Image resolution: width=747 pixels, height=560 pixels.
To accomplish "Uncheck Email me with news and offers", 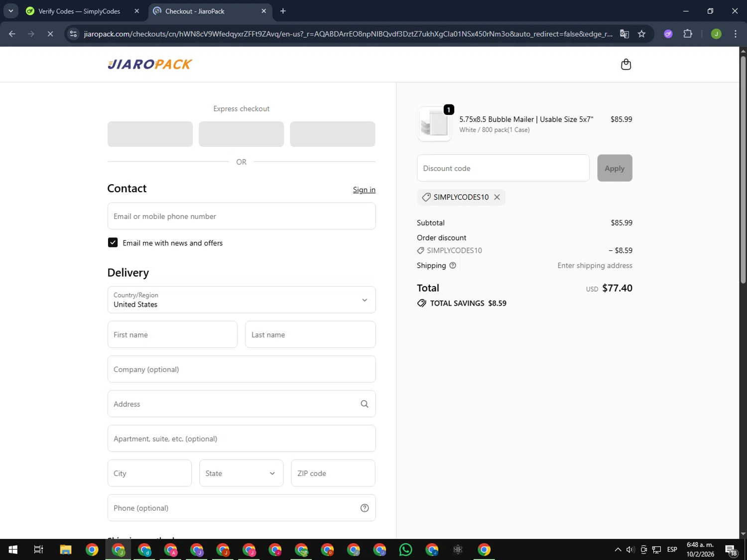I will coord(113,242).
